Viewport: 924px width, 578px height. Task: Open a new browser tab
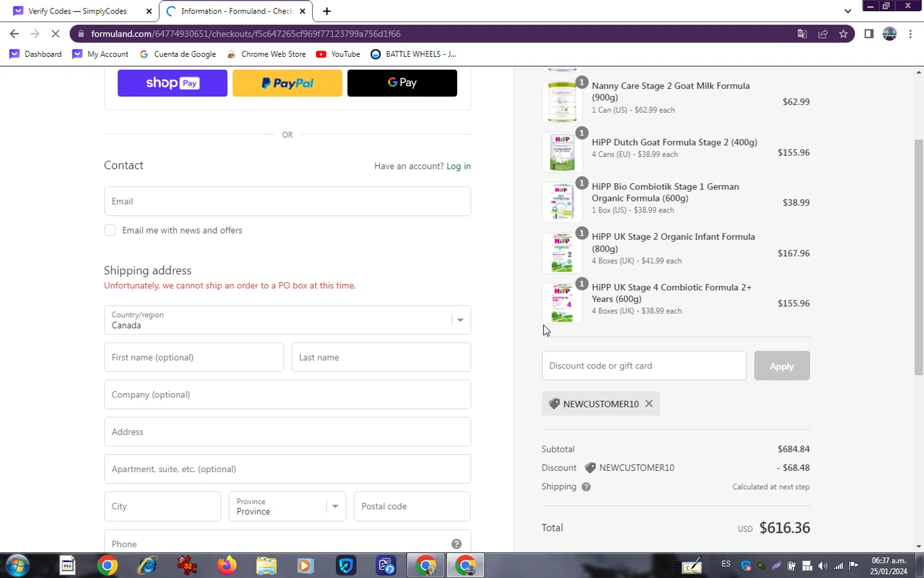[326, 11]
